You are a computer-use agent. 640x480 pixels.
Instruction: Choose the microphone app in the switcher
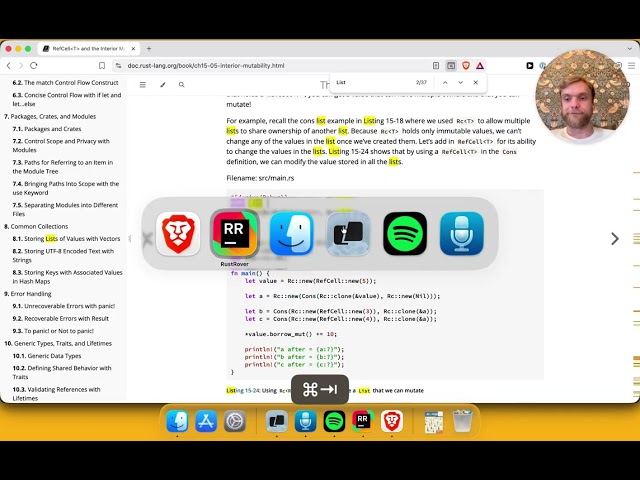coord(462,234)
